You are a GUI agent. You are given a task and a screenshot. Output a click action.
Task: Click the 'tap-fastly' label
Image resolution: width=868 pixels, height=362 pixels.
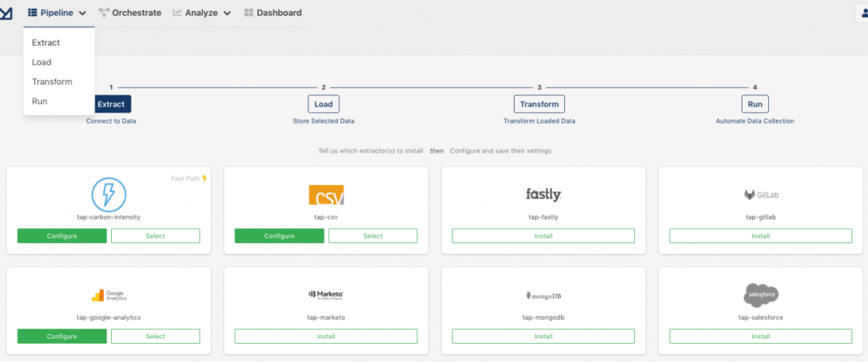(544, 217)
